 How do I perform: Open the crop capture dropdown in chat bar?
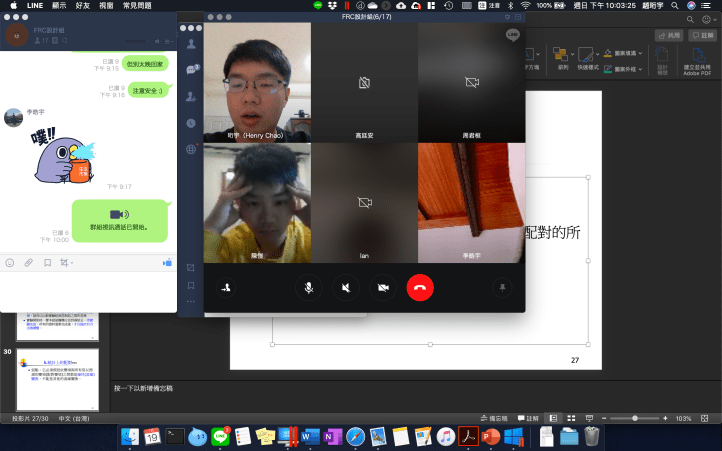[x=67, y=263]
